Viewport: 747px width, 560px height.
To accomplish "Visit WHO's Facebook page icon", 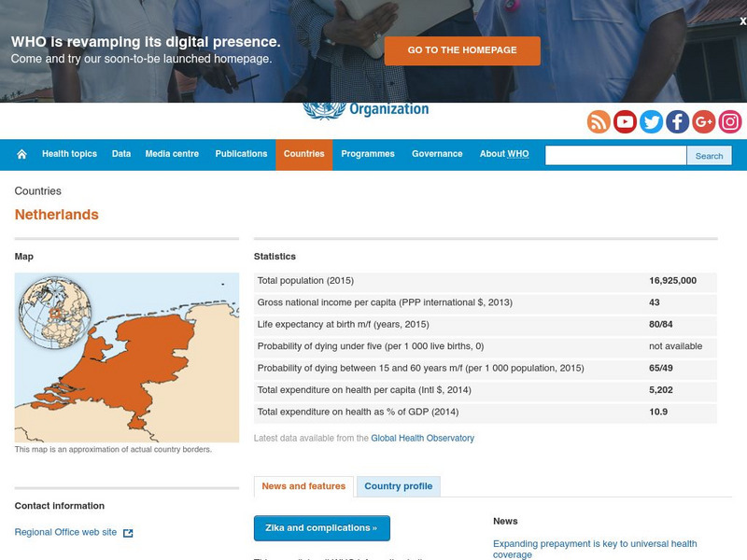I will (677, 121).
